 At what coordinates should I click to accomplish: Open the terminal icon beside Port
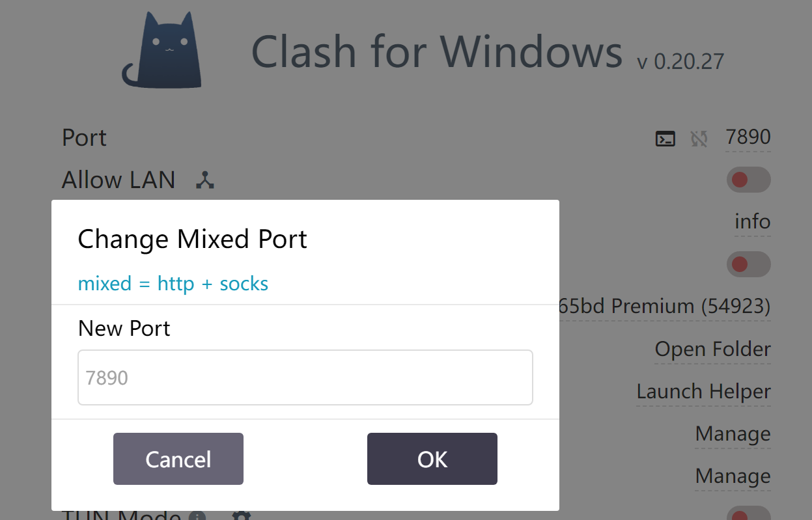[665, 139]
